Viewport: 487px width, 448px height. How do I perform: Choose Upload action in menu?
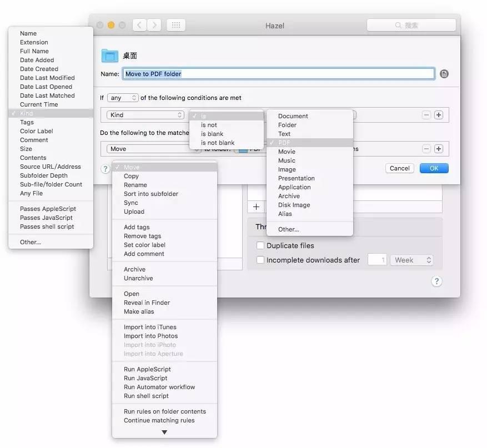pyautogui.click(x=134, y=212)
